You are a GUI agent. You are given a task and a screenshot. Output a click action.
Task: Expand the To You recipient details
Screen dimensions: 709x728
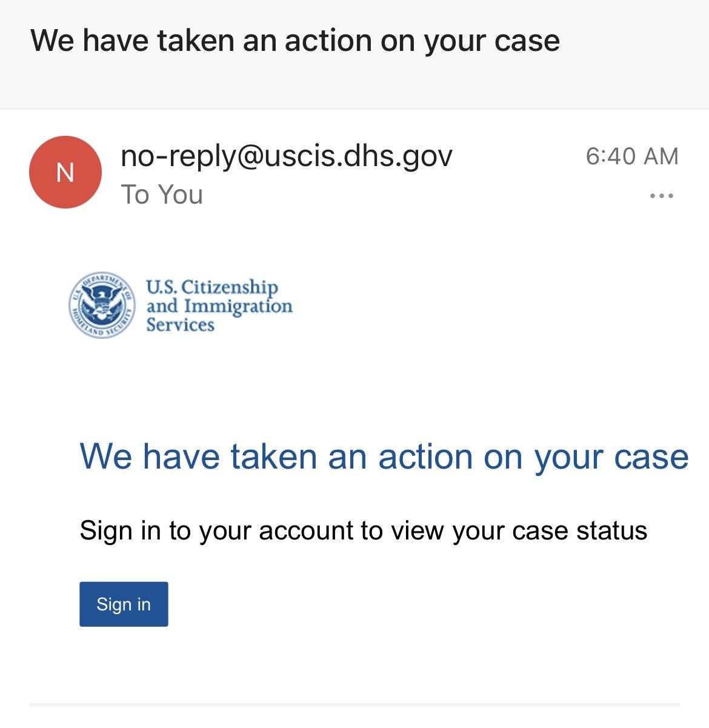tap(162, 195)
